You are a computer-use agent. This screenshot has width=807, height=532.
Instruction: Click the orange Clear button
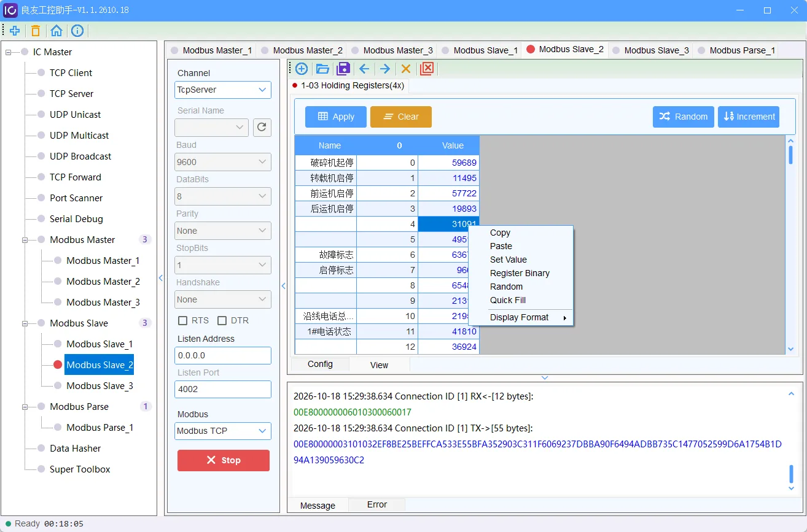[401, 117]
